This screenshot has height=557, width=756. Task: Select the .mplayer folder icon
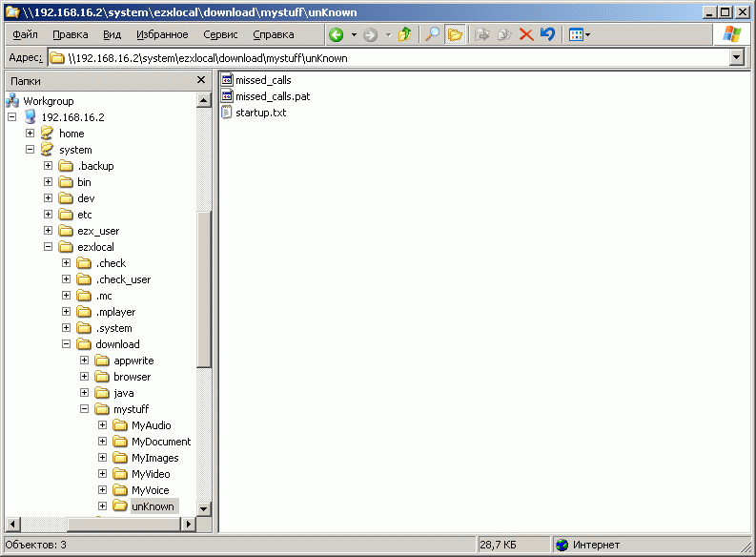tap(84, 312)
